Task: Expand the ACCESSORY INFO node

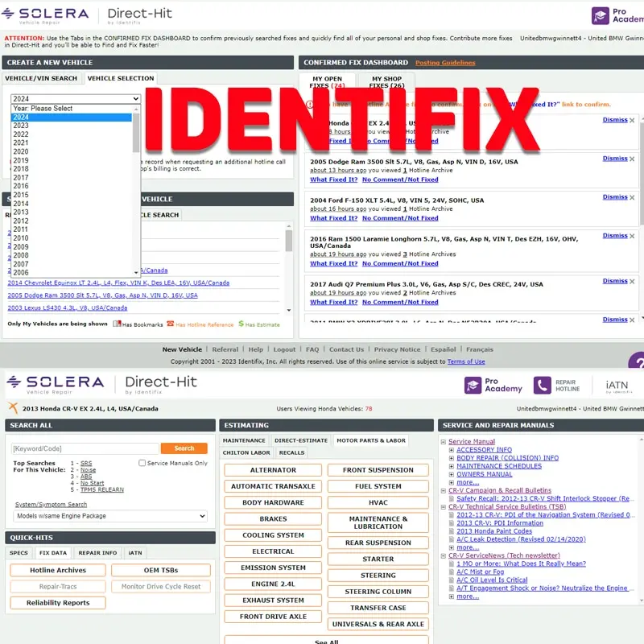Action: pos(452,450)
